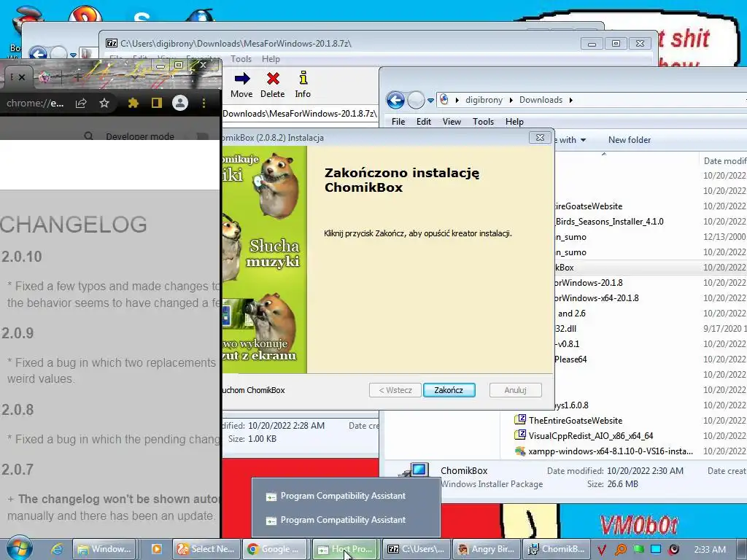Viewport: 747px width, 560px height.
Task: Click Explorer back arrow button
Action: (395, 100)
